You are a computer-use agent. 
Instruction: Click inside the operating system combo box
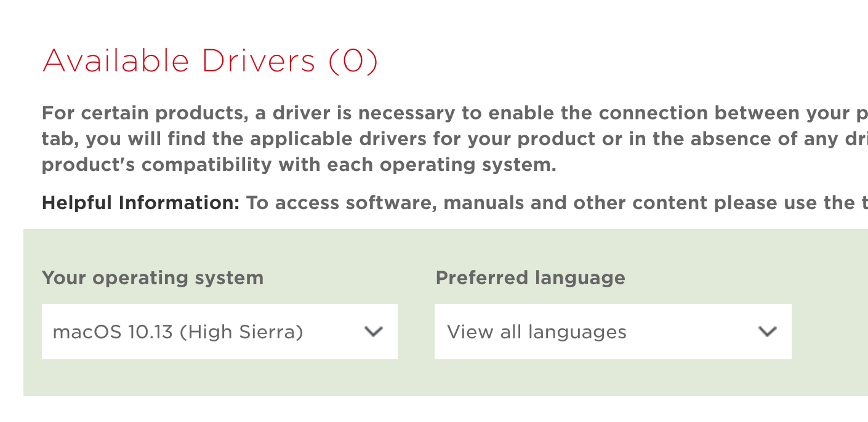click(x=185, y=332)
